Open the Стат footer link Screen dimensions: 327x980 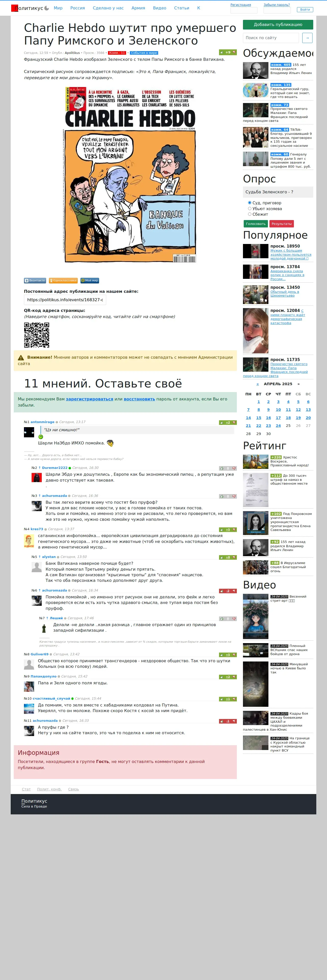click(26, 789)
